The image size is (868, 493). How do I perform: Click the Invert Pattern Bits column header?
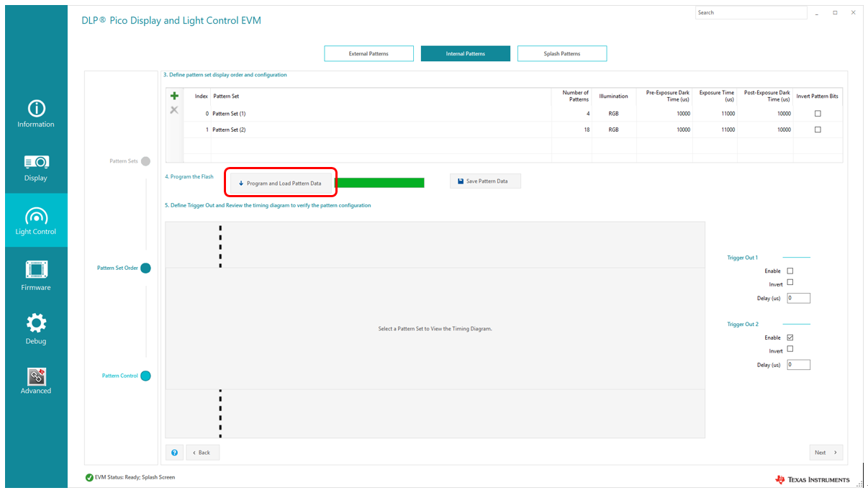click(817, 96)
